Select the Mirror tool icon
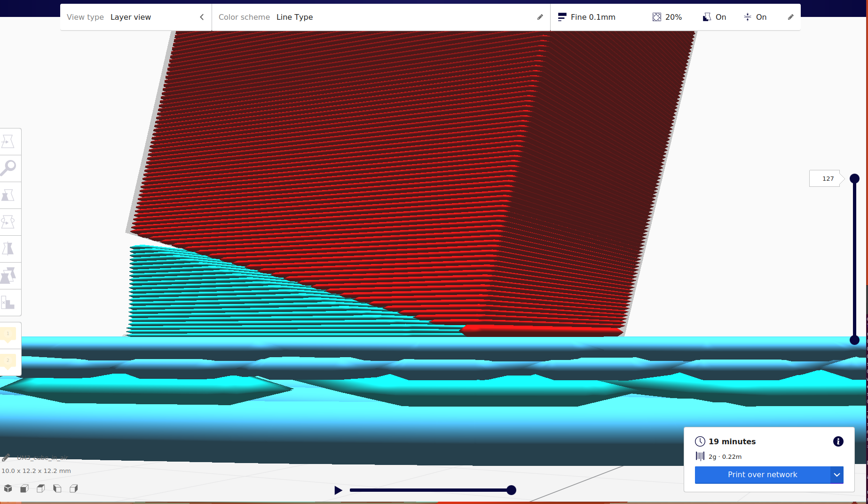Viewport: 868px width, 504px height. coord(8,248)
